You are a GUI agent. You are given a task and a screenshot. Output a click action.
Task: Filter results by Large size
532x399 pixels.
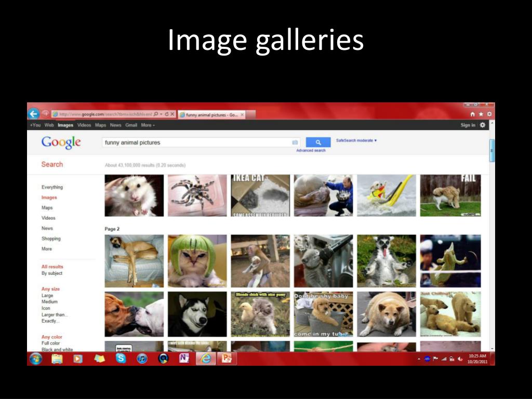pos(47,296)
